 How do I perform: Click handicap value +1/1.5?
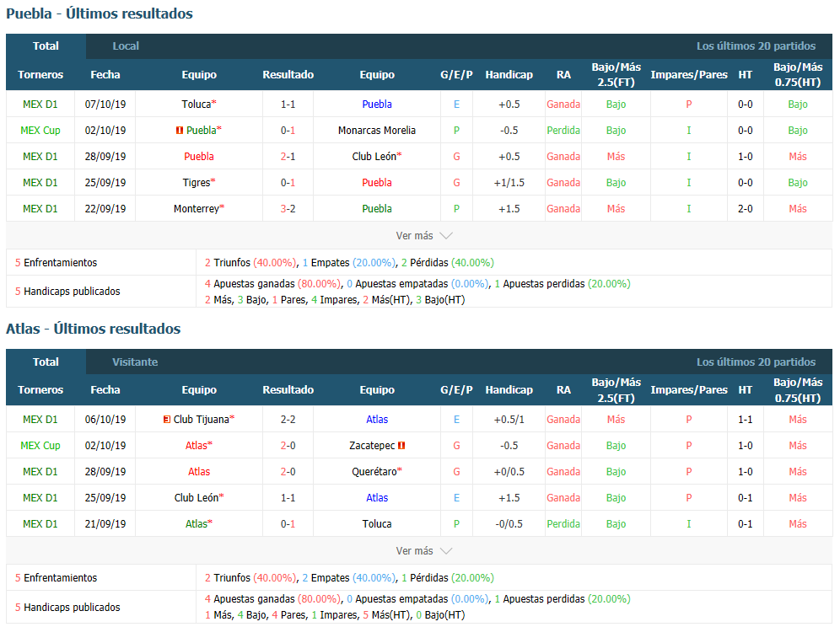(x=509, y=183)
